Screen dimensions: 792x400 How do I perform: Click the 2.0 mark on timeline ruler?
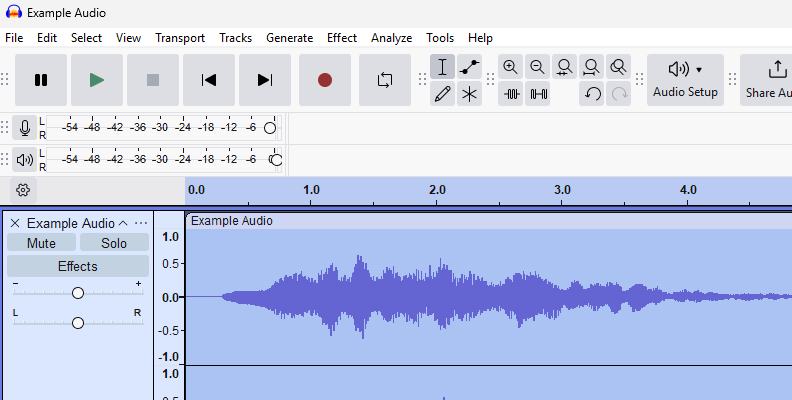coord(437,190)
